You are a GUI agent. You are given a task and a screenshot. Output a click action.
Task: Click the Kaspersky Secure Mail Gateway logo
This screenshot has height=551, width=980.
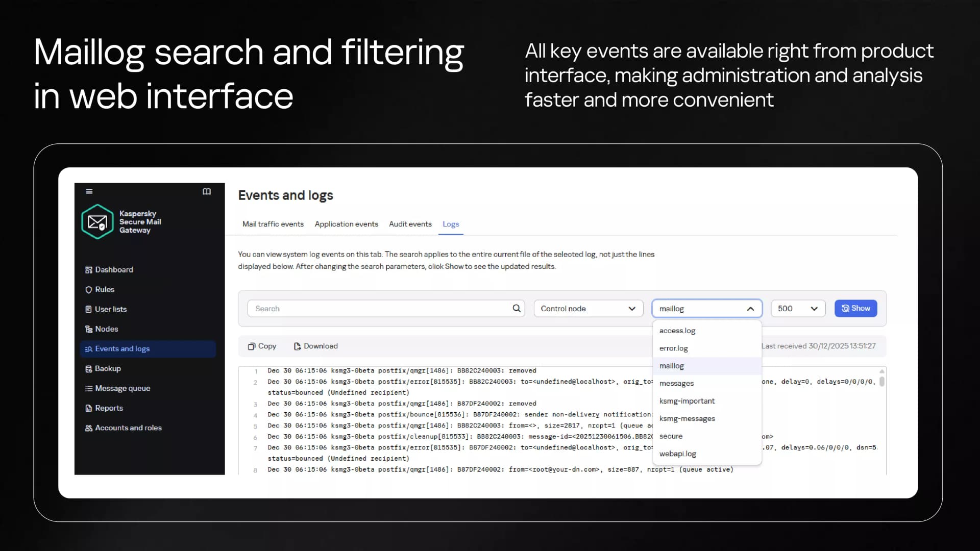97,222
